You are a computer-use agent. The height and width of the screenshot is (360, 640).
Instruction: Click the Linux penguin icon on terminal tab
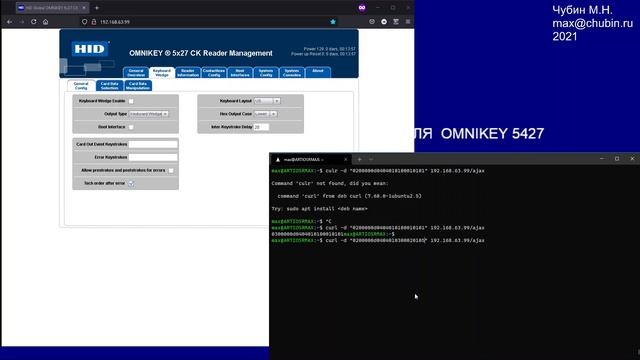pyautogui.click(x=278, y=160)
